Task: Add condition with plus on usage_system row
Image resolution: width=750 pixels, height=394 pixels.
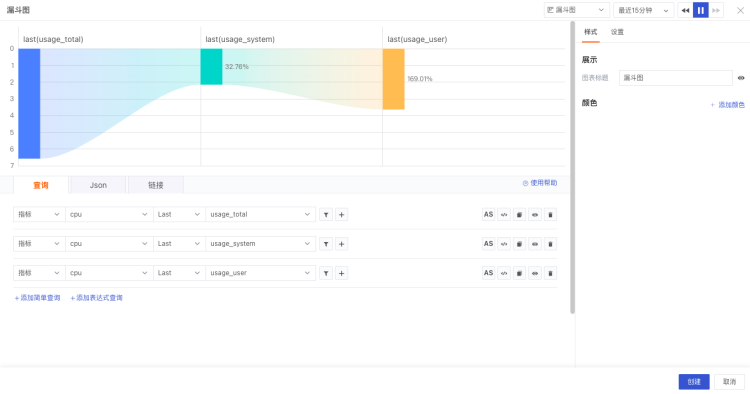Action: (342, 244)
